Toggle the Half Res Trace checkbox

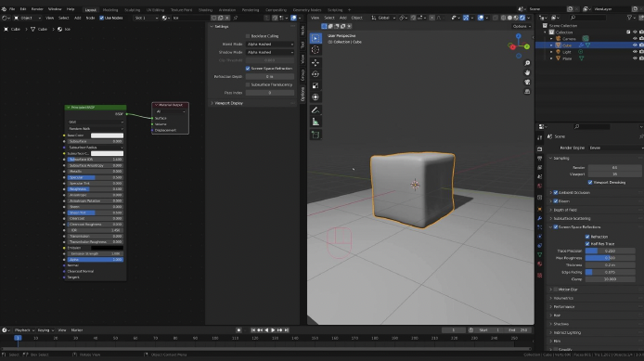tap(587, 244)
